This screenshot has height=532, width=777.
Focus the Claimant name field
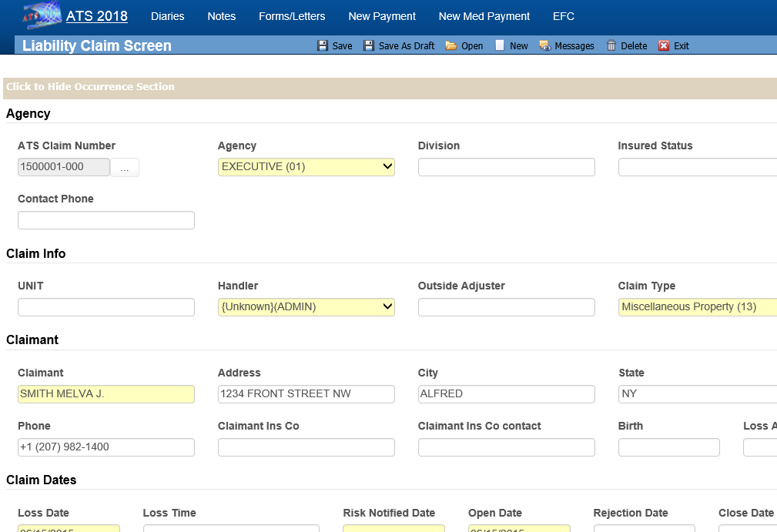click(x=106, y=394)
